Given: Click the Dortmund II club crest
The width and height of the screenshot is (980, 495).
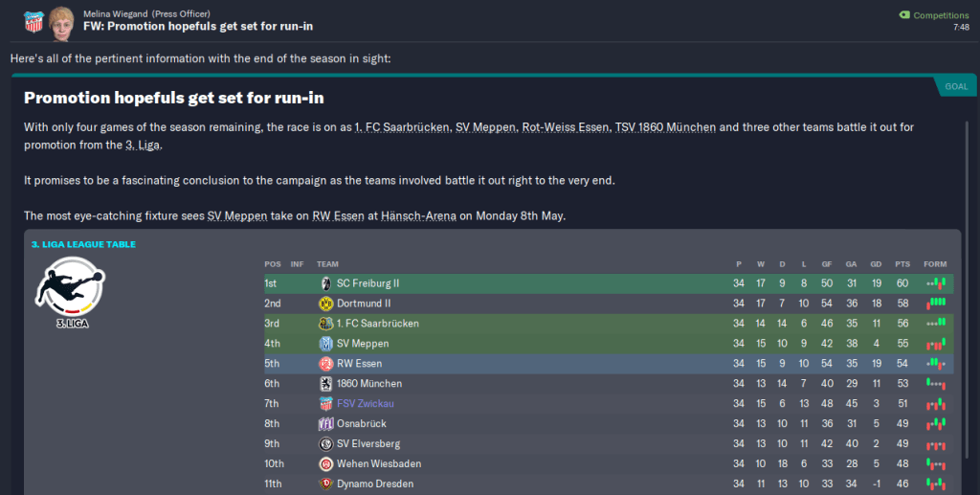Looking at the screenshot, I should pyautogui.click(x=325, y=304).
